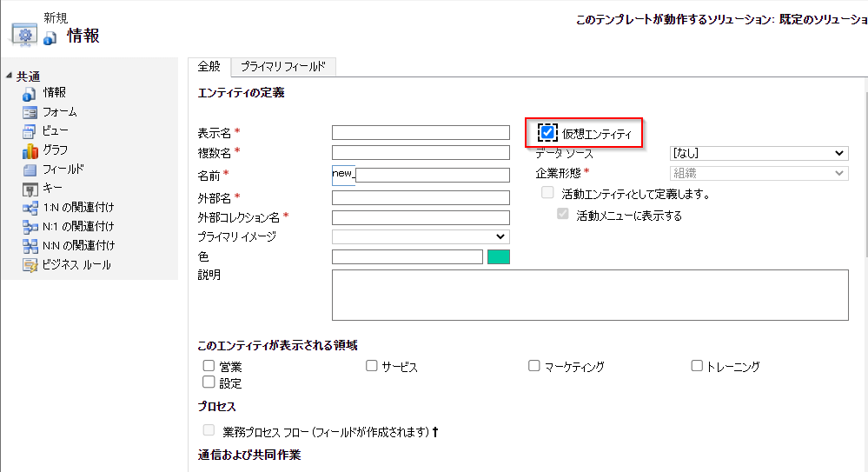Click the small info icon beside 情報 title
868x472 pixels.
[x=50, y=37]
